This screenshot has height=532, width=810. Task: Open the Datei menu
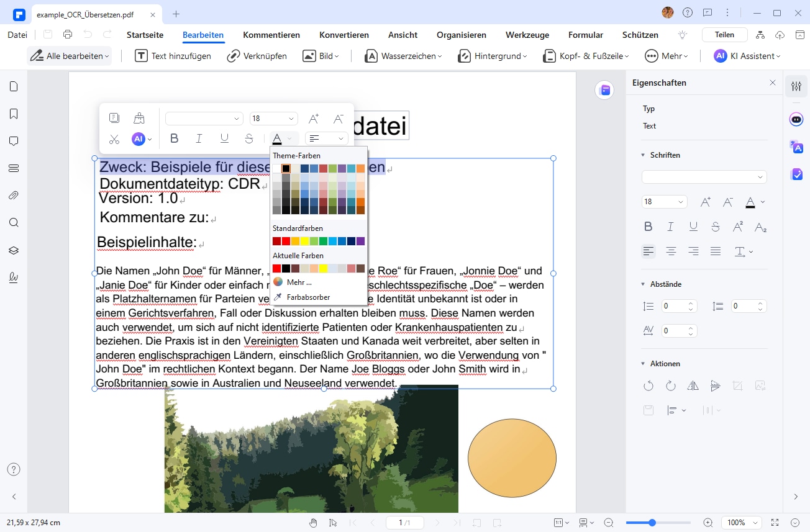[17, 35]
